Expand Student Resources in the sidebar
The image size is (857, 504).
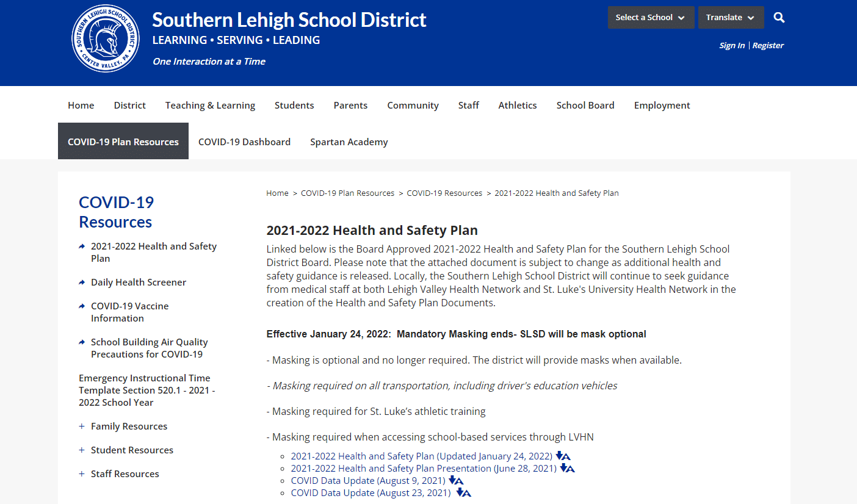click(81, 450)
